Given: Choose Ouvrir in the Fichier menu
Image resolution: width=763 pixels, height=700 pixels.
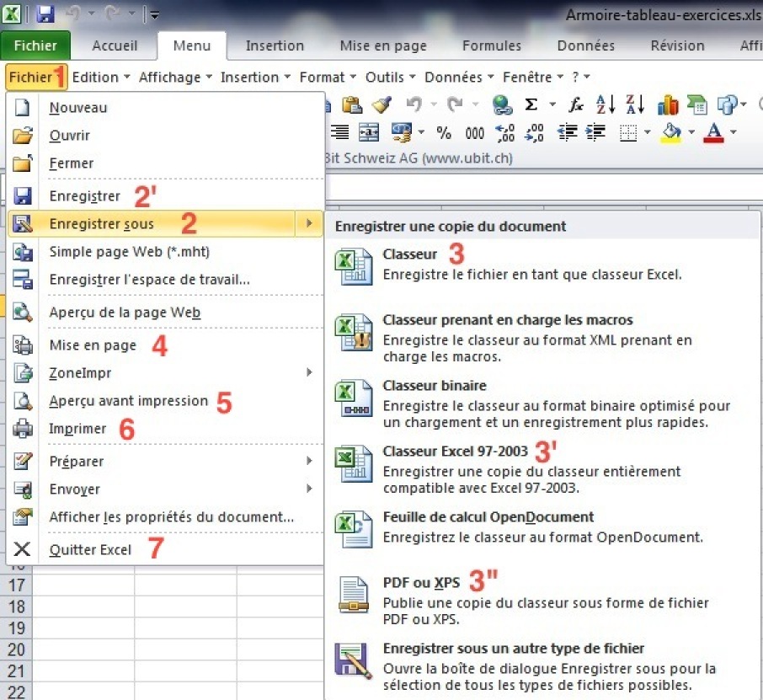Looking at the screenshot, I should tap(165, 136).
